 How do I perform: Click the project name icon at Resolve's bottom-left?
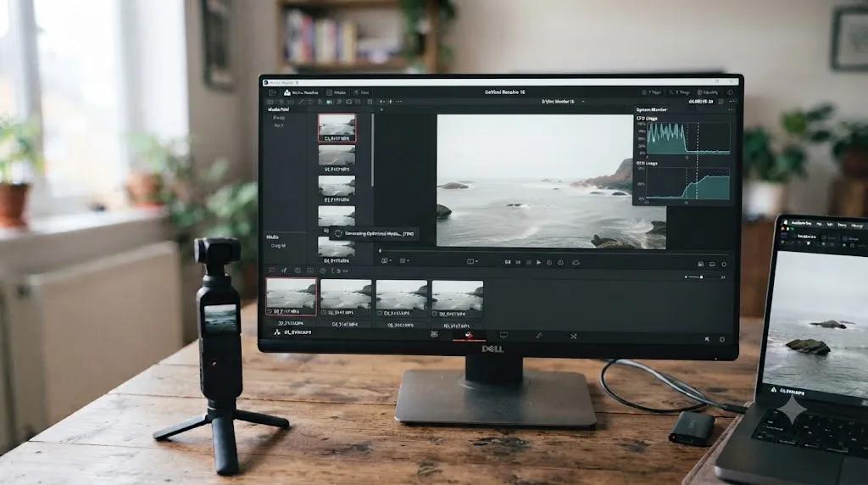point(277,332)
